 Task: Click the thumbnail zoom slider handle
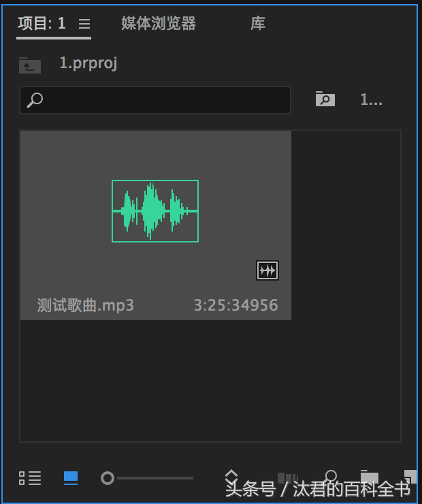pos(108,478)
